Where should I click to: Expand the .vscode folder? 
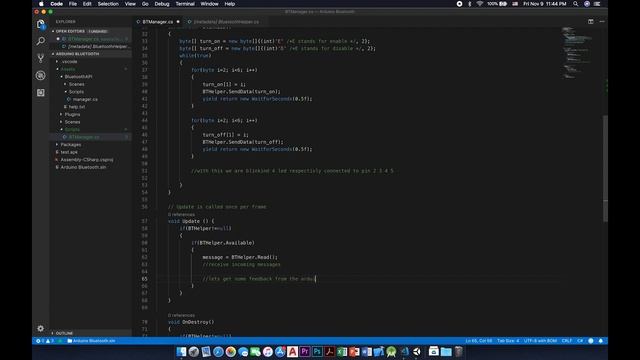pyautogui.click(x=69, y=62)
